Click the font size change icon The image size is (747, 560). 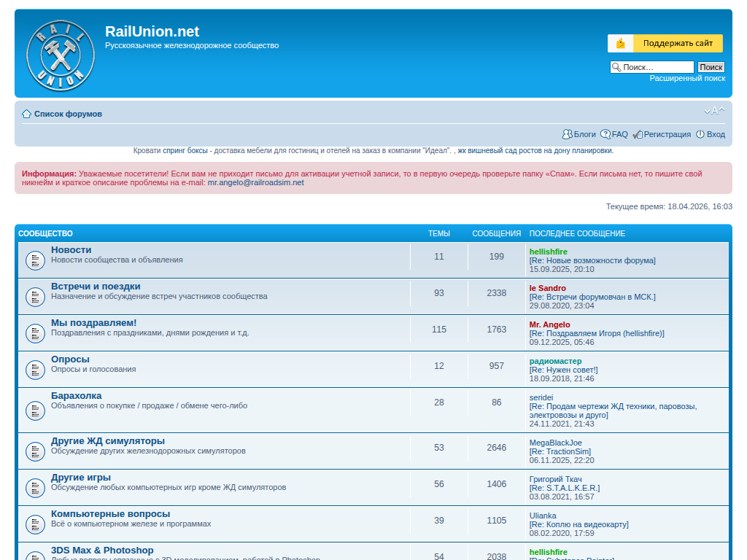coord(714,112)
